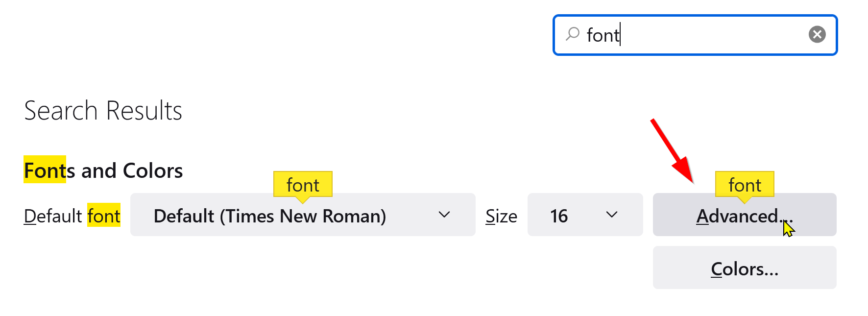Open the Size dropdown showing 16
Image resolution: width=868 pixels, height=316 pixels.
coord(584,215)
